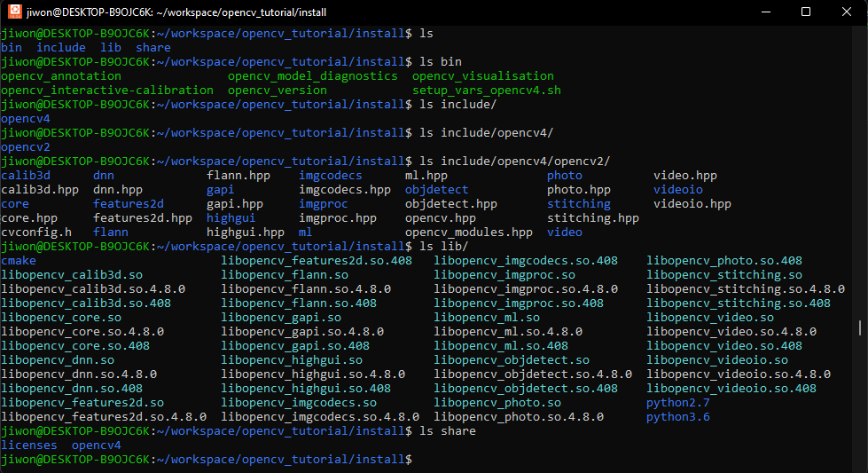This screenshot has height=473, width=868.
Task: Click 'cmake' directory in lib listing
Action: 19,261
